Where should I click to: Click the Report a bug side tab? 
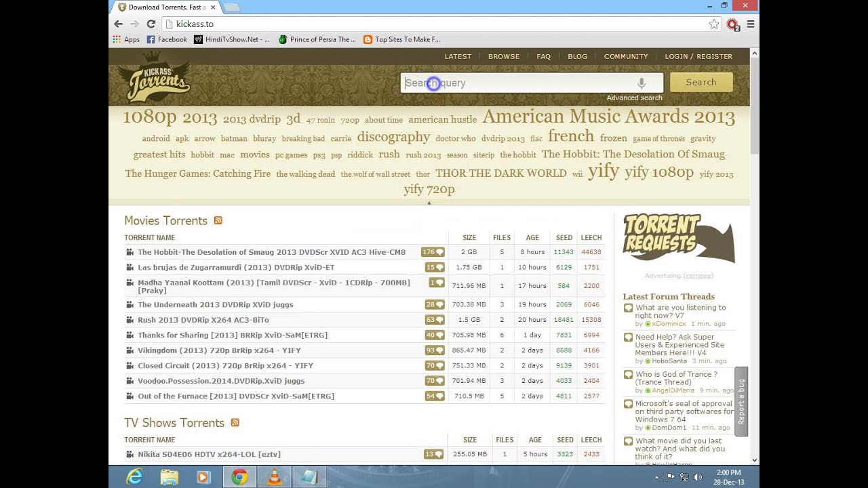741,401
